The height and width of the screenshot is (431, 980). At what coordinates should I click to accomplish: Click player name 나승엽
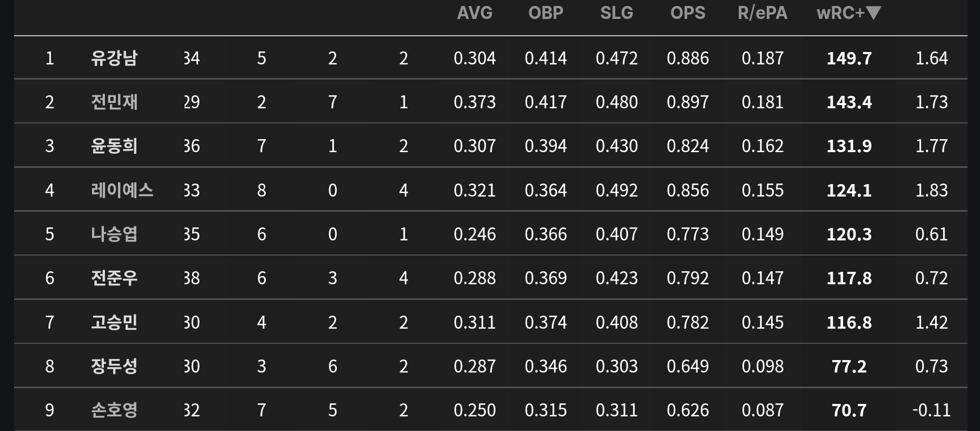114,234
